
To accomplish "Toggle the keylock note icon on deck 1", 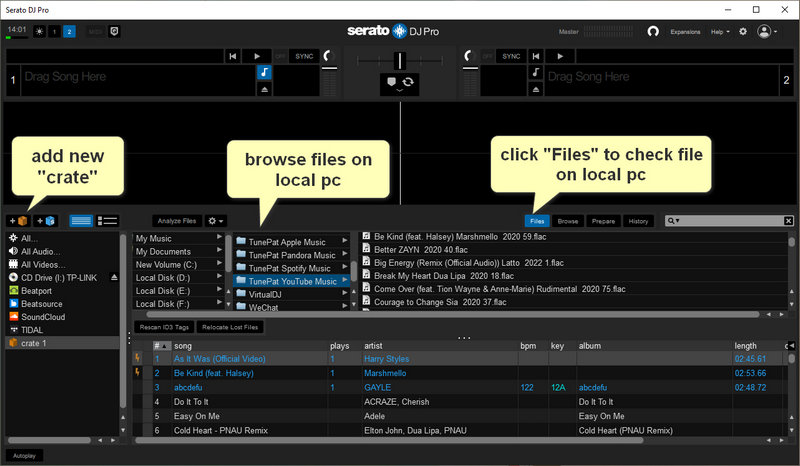I will point(264,72).
